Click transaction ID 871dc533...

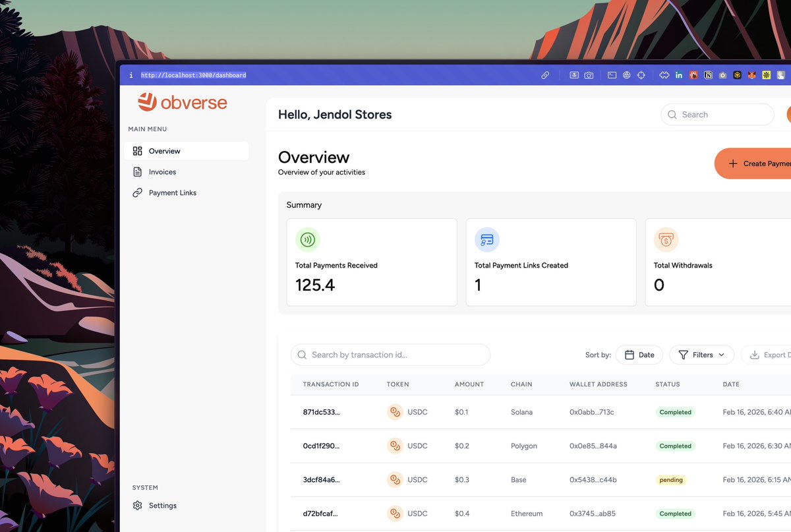pos(322,412)
